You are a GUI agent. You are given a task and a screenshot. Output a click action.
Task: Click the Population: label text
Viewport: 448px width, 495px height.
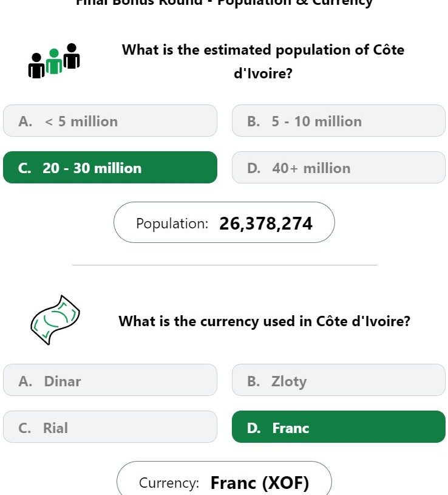[172, 224]
